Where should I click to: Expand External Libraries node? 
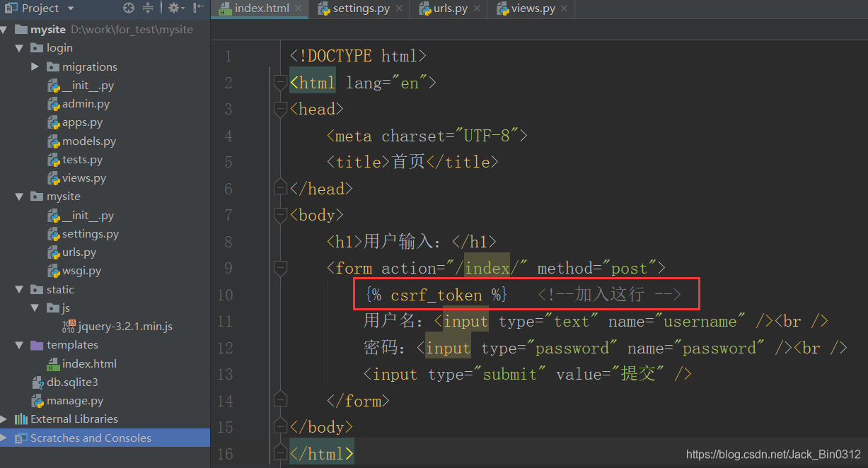tap(5, 419)
